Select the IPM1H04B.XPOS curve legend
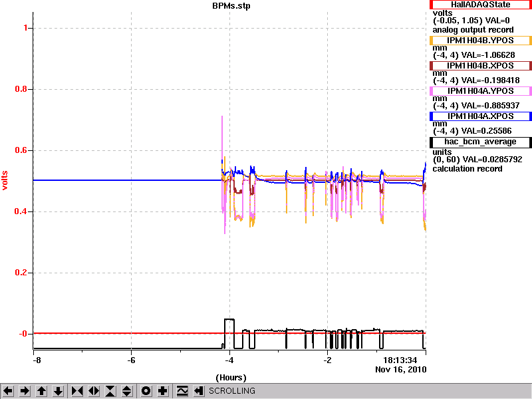The image size is (532, 399). coord(480,66)
